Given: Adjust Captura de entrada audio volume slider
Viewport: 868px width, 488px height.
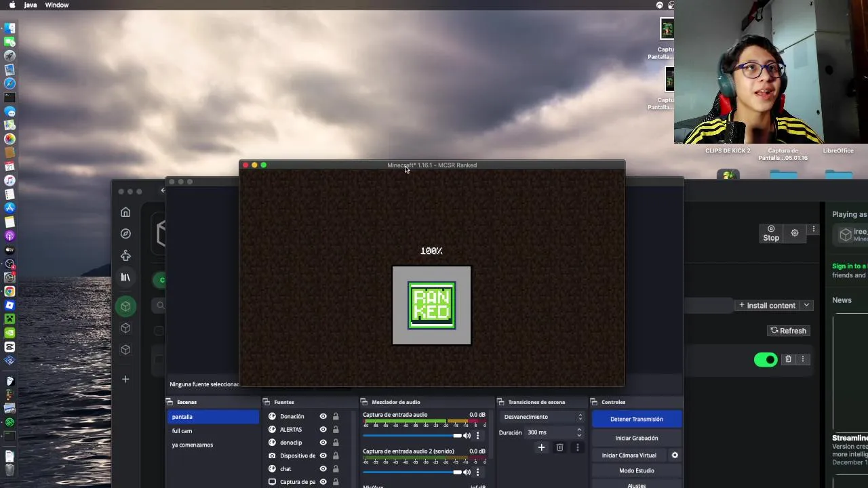Looking at the screenshot, I should click(412, 436).
